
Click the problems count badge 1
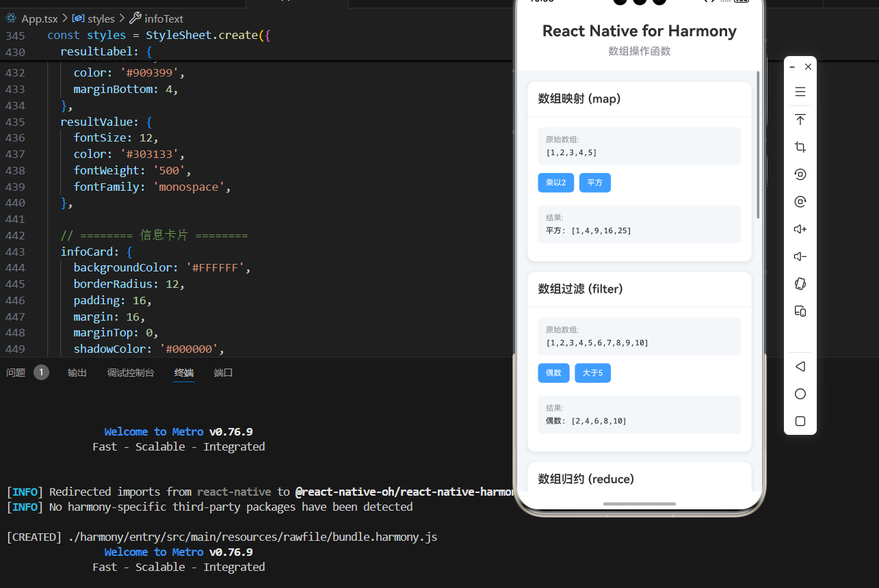41,373
